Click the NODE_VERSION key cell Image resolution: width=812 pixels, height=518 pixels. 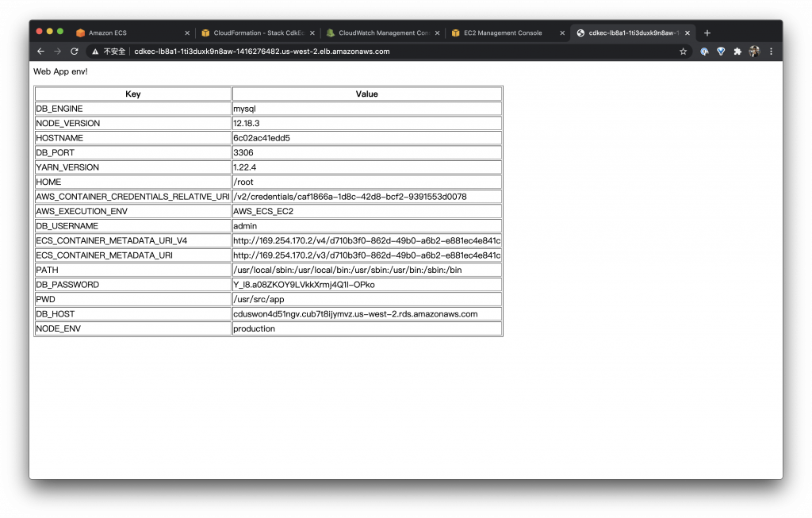133,123
